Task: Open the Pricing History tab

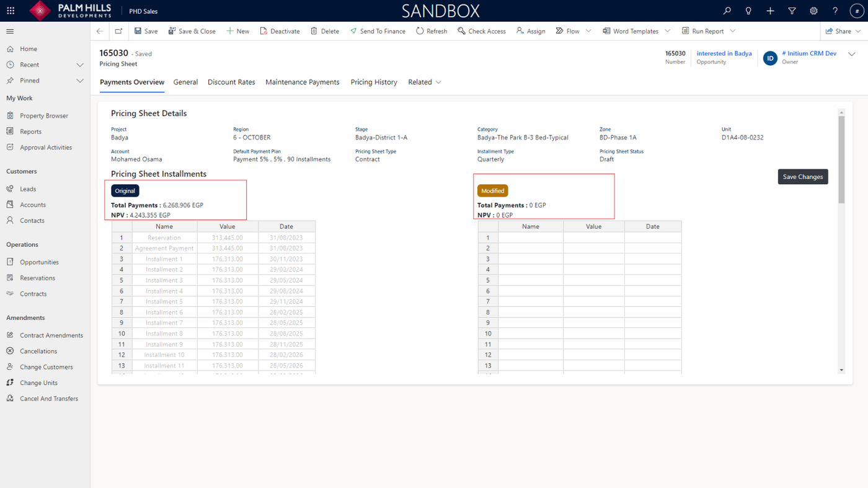Action: (x=374, y=82)
